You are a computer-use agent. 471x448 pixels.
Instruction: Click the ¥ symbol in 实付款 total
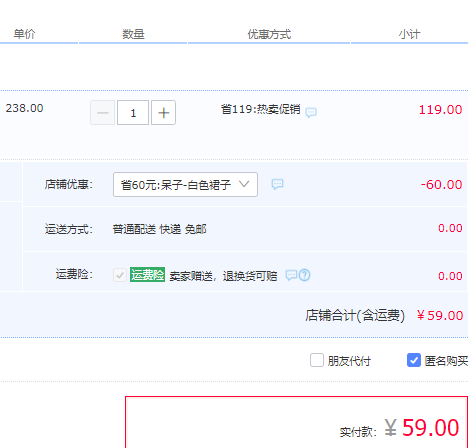[391, 428]
